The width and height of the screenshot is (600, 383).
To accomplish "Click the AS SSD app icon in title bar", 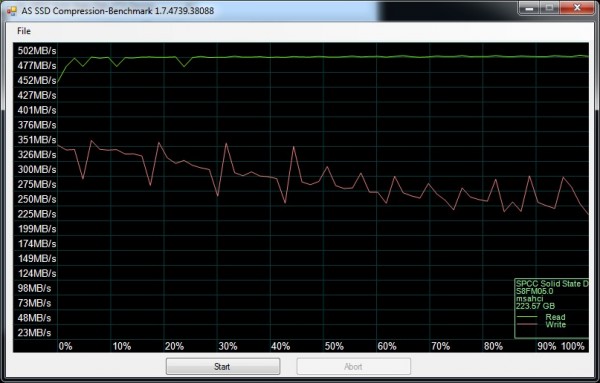I will 11,10.
